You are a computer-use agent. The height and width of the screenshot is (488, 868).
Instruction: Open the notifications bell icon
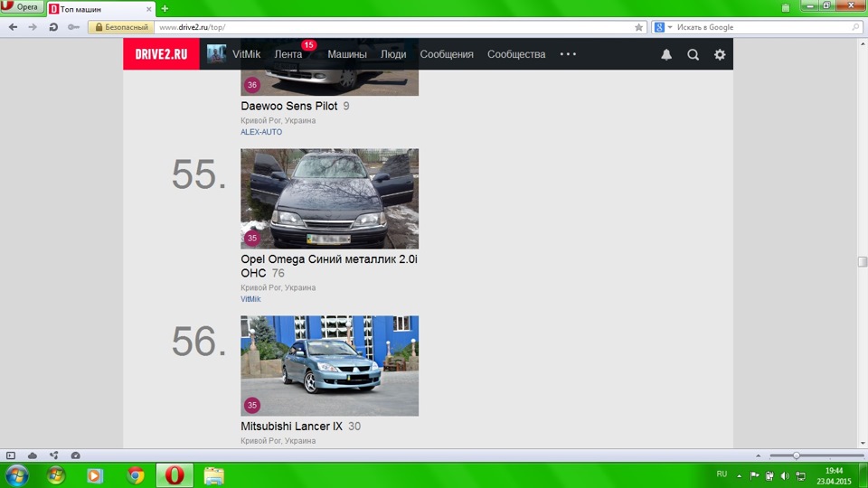pos(666,54)
